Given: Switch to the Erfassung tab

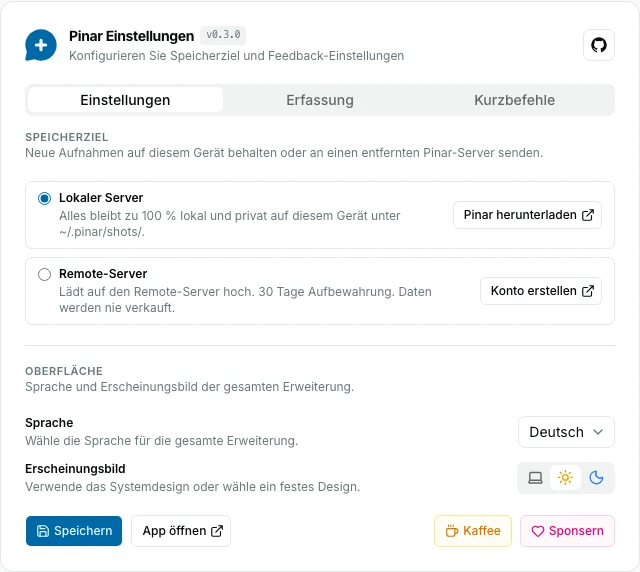Looking at the screenshot, I should click(x=320, y=100).
